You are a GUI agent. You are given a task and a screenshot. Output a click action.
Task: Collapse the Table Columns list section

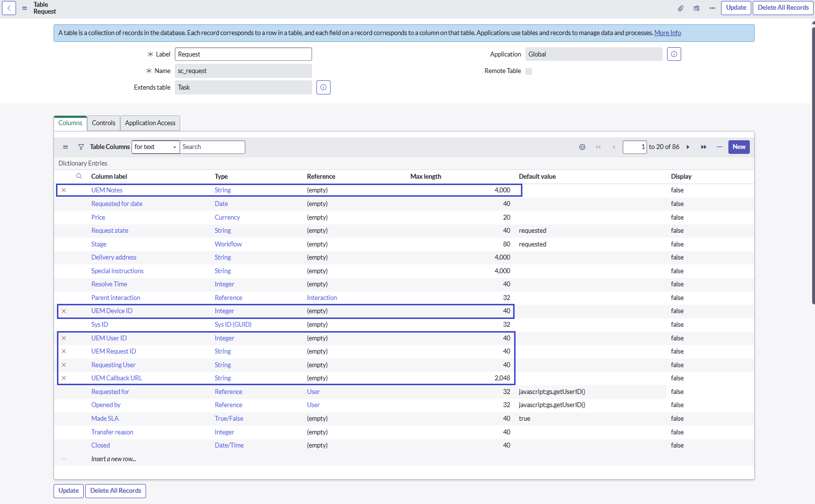click(719, 147)
